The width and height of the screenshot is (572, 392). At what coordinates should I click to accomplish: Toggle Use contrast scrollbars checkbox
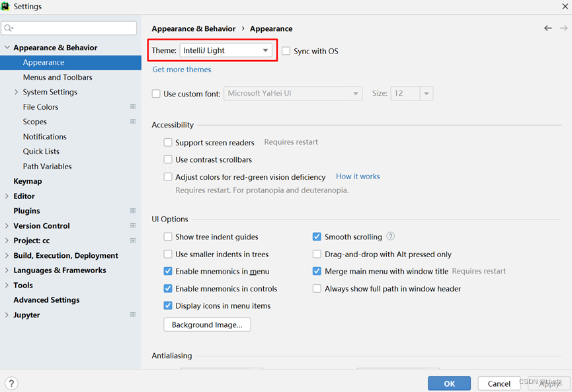(x=168, y=159)
